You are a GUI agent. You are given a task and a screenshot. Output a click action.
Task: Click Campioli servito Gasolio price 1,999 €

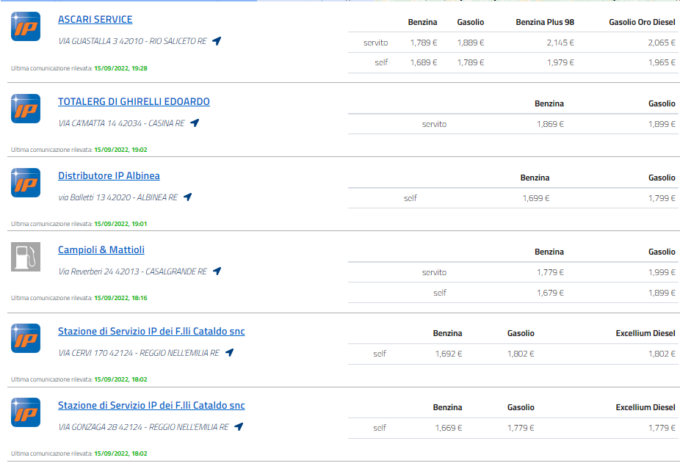click(662, 272)
